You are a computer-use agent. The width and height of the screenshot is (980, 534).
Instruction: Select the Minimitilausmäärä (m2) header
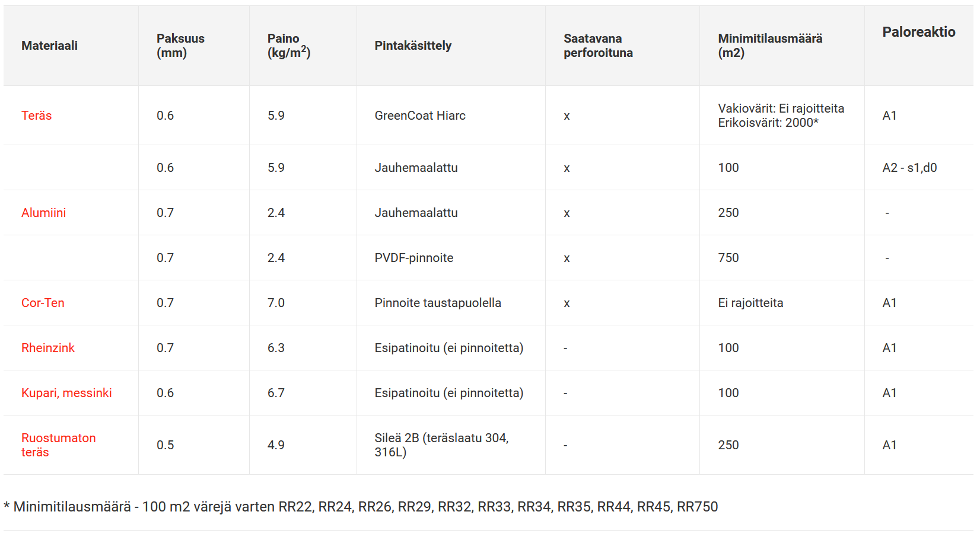click(770, 46)
